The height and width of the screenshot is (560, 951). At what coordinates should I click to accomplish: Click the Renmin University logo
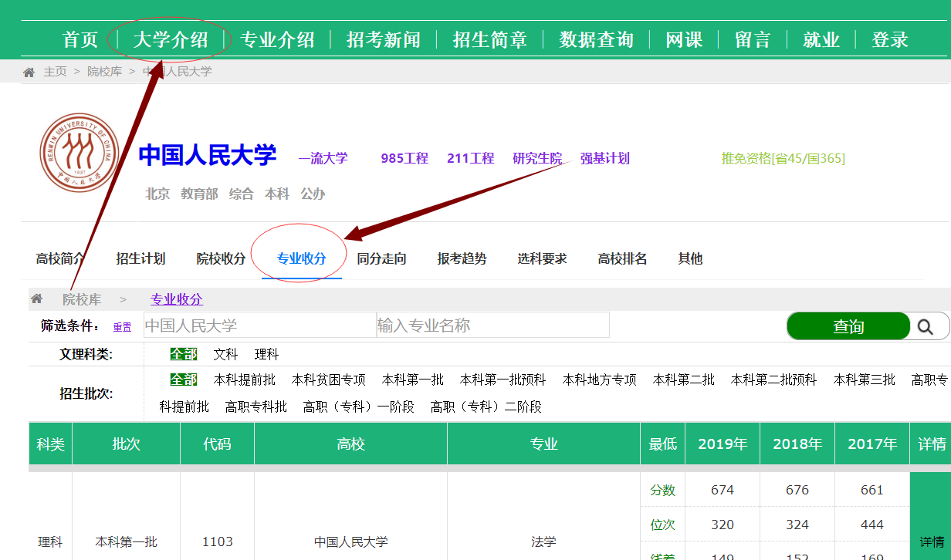[x=79, y=153]
